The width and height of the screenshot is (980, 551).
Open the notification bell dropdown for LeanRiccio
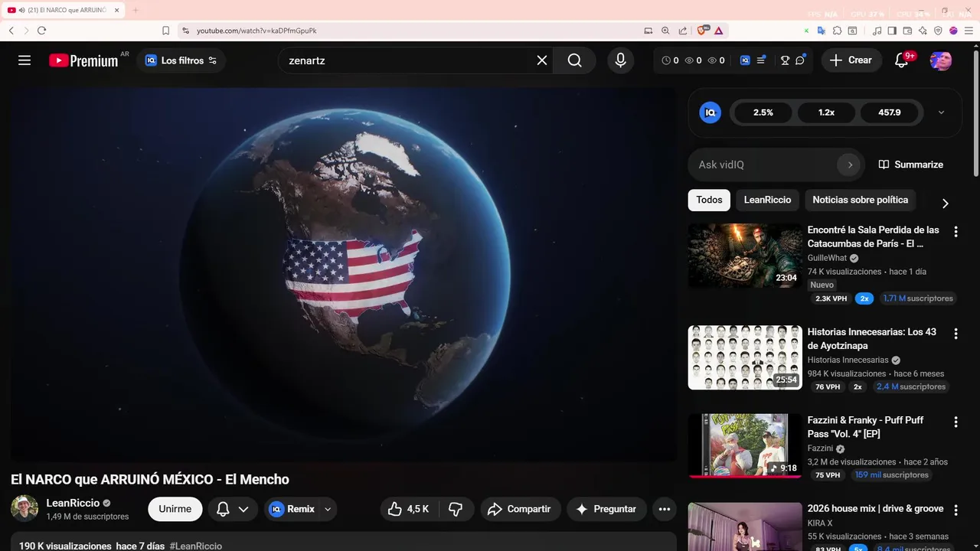point(232,509)
